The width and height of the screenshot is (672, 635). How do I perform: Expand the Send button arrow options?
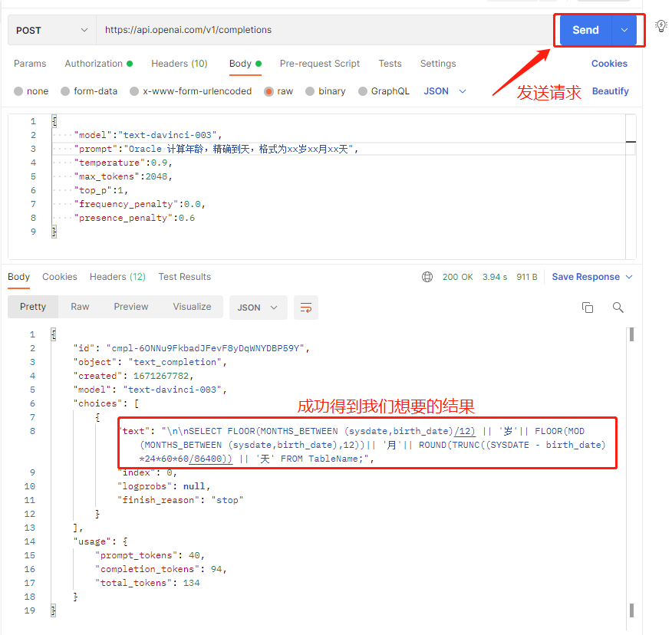click(624, 30)
